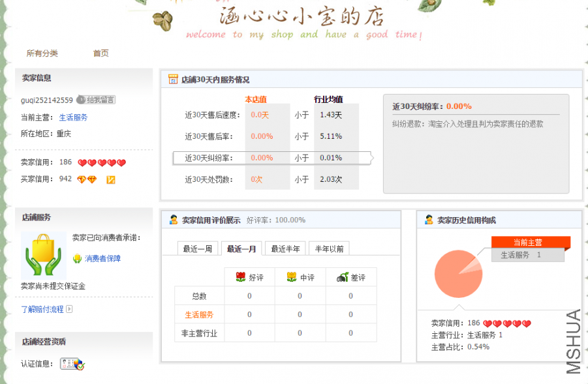Expand the arrow next to 了解赔付流程
Viewport: 588px width, 384px height.
click(x=69, y=309)
